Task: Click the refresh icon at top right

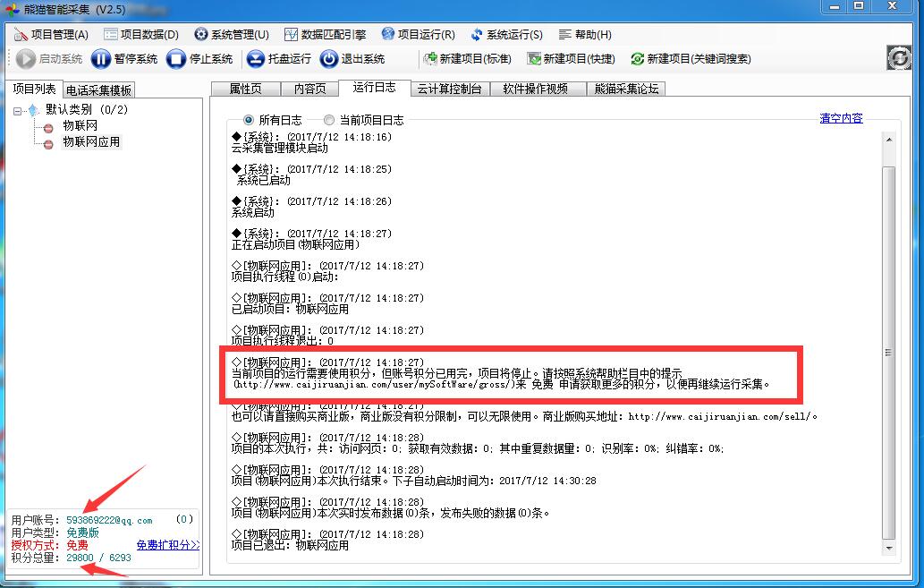Action: click(x=898, y=58)
